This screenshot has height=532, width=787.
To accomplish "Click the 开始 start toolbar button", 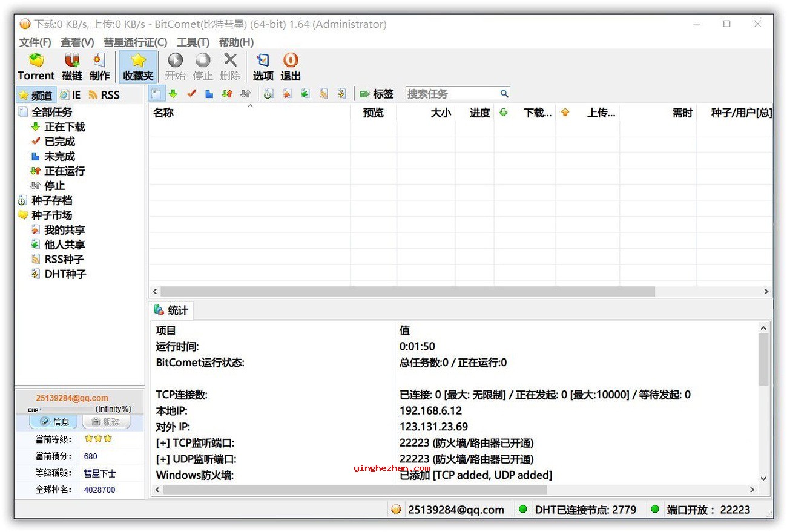I will pos(175,67).
